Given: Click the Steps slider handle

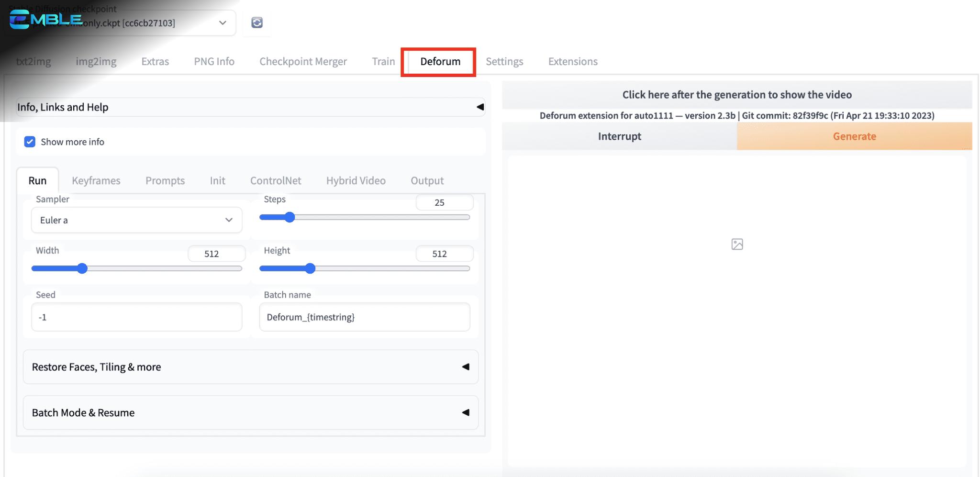Looking at the screenshot, I should click(290, 217).
